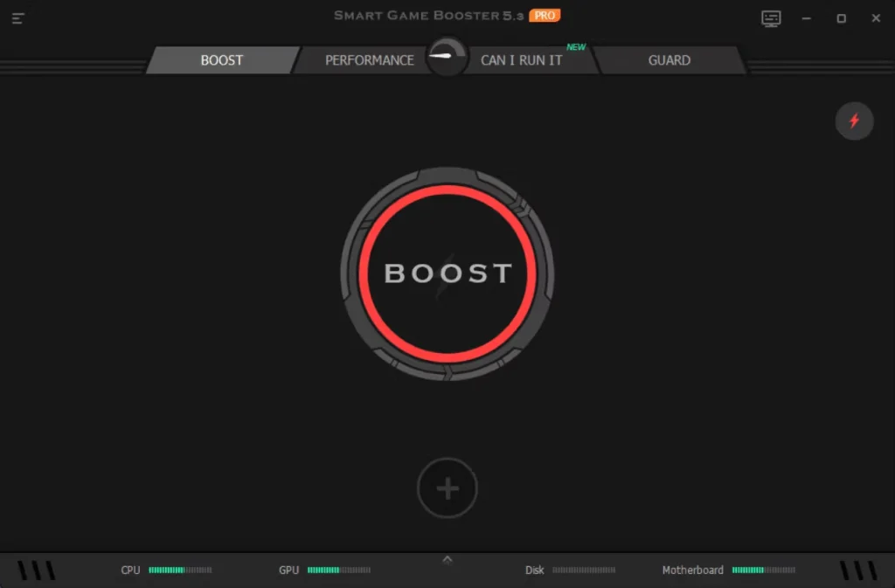Select the BOOST tab

coord(221,60)
